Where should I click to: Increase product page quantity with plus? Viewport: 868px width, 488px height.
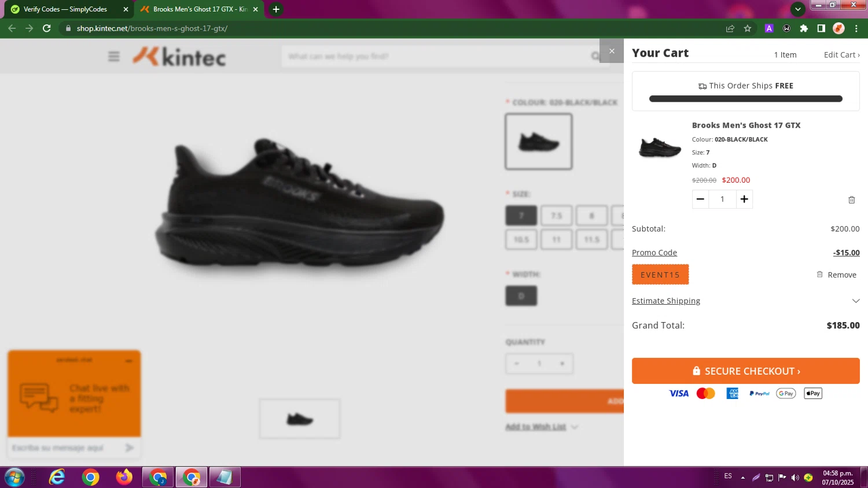click(x=562, y=364)
